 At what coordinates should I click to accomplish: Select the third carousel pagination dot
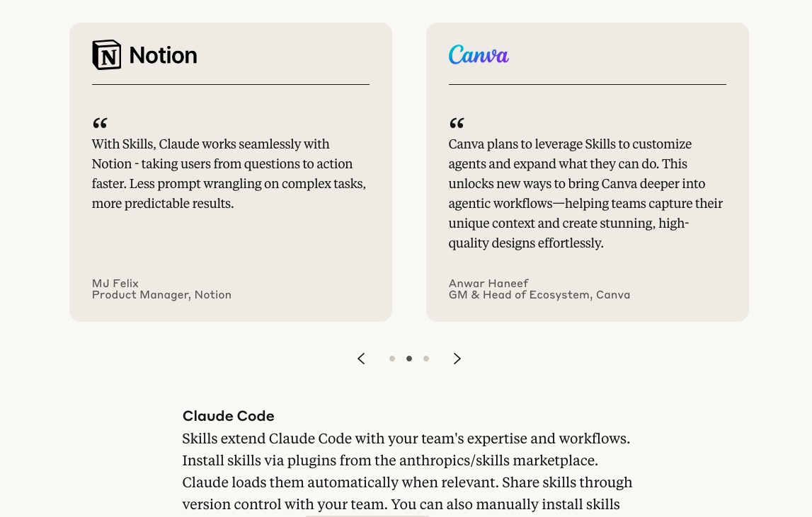click(426, 359)
